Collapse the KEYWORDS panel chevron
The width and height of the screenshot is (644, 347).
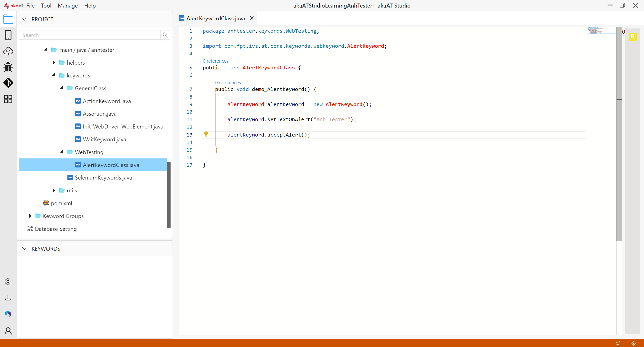(x=24, y=249)
